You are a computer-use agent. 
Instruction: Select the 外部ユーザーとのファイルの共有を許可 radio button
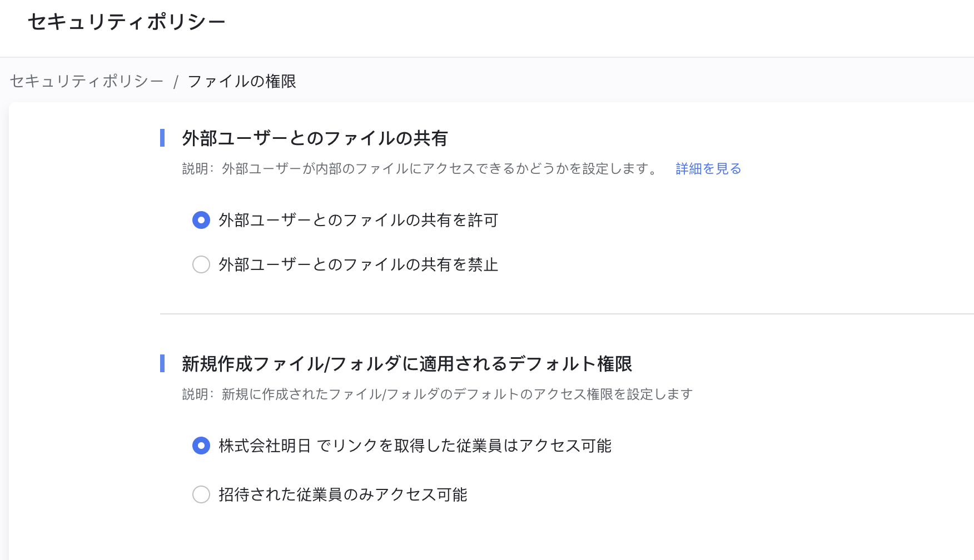click(x=201, y=220)
